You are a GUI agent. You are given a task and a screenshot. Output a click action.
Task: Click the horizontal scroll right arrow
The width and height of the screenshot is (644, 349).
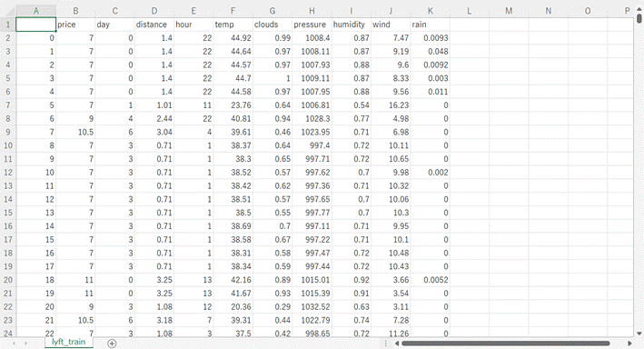(x=630, y=344)
